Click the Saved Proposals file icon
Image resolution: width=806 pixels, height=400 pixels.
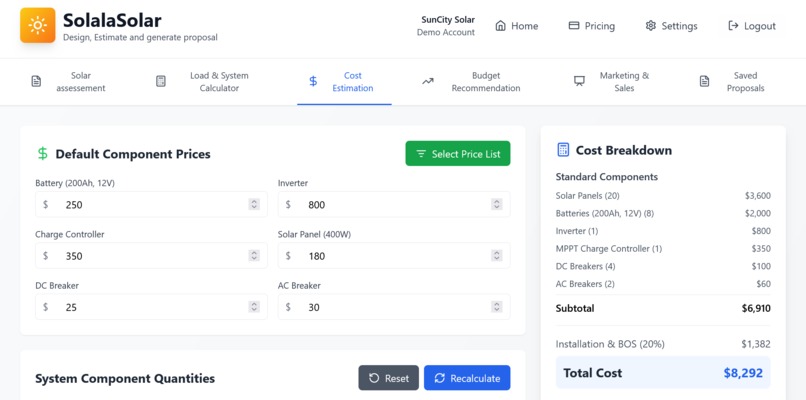(x=704, y=81)
